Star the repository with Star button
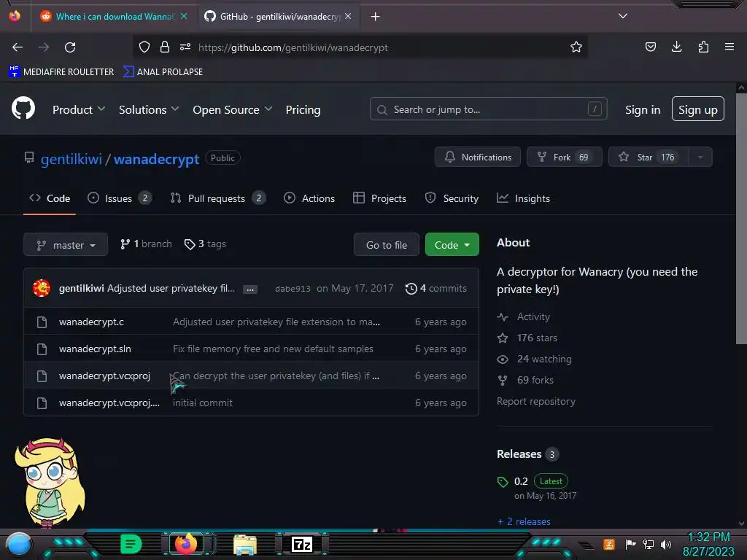747x560 pixels. (649, 157)
